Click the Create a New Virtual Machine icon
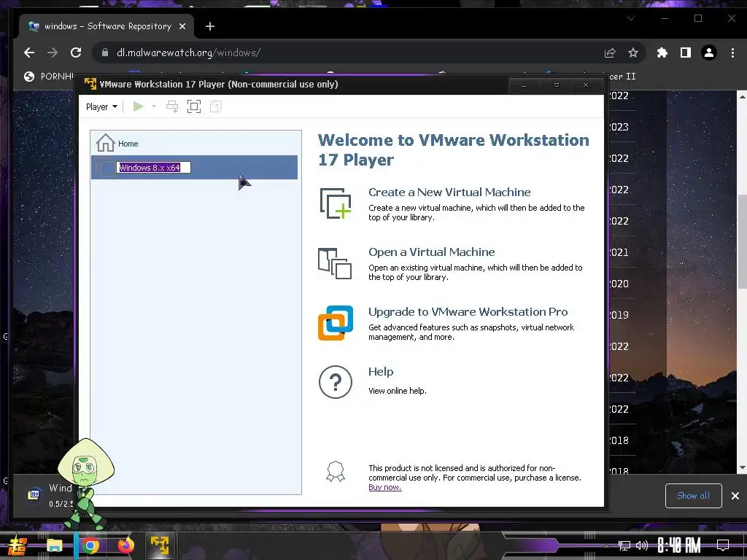747x560 pixels. (x=336, y=203)
